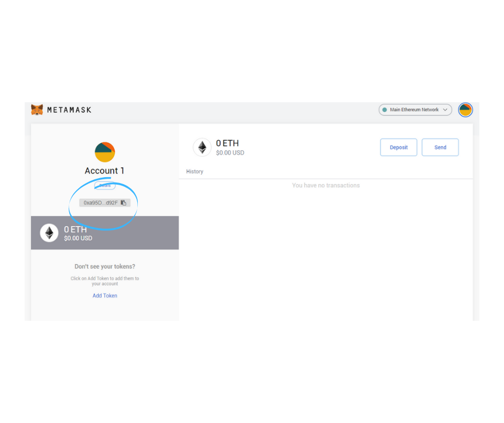504x423 pixels.
Task: Open account menu via top-right avatar
Action: [x=465, y=110]
